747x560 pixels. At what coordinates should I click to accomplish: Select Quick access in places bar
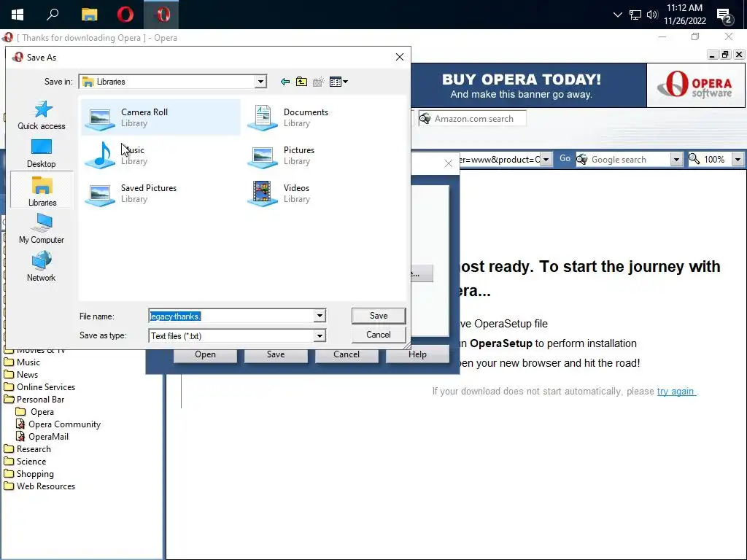point(42,115)
